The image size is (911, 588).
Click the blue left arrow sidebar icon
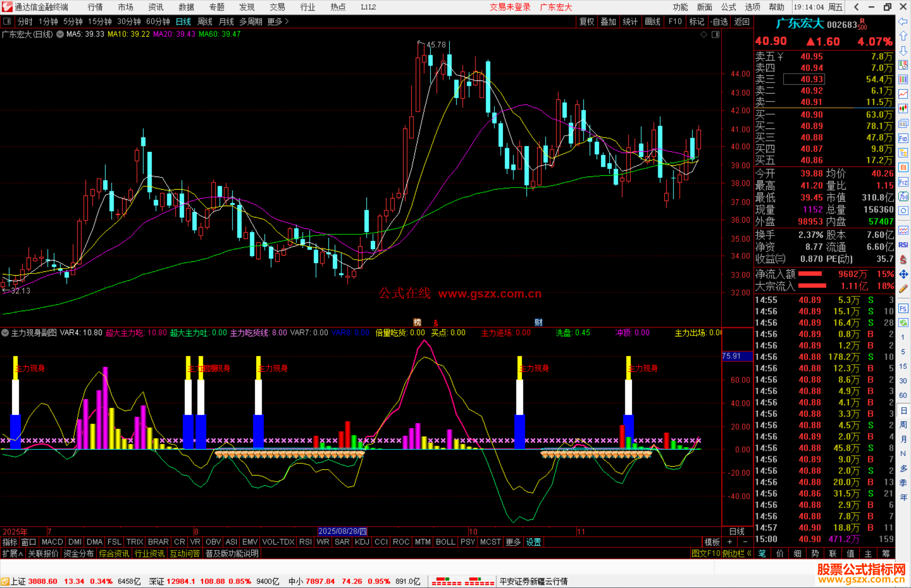click(x=903, y=21)
